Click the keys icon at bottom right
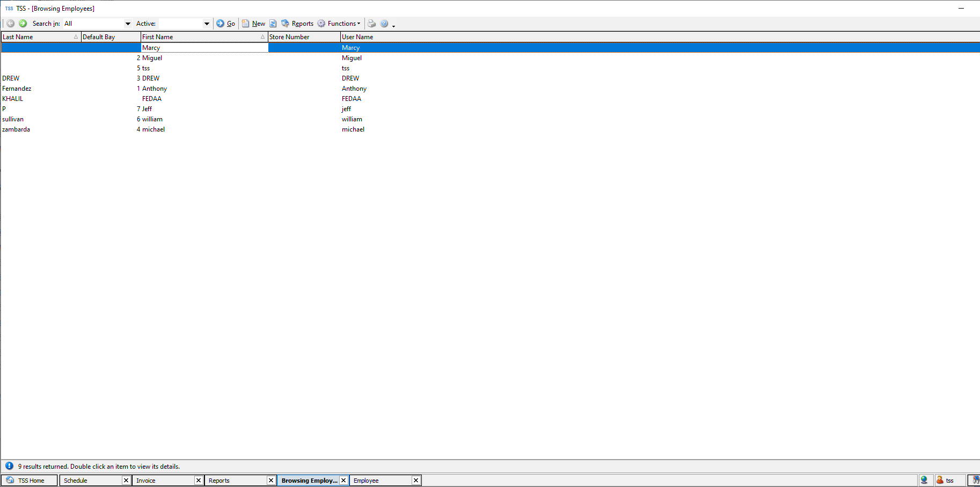This screenshot has height=487, width=980. pos(975,480)
